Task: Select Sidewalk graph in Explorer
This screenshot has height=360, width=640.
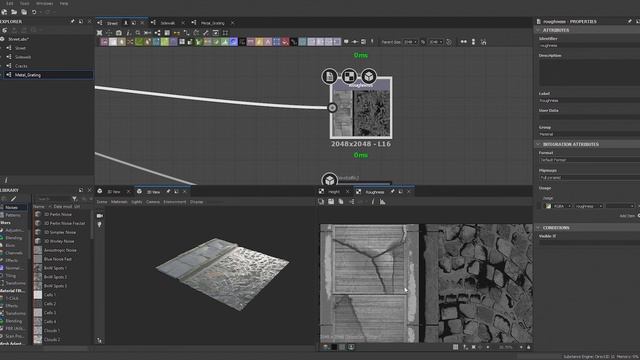Action: pos(23,57)
